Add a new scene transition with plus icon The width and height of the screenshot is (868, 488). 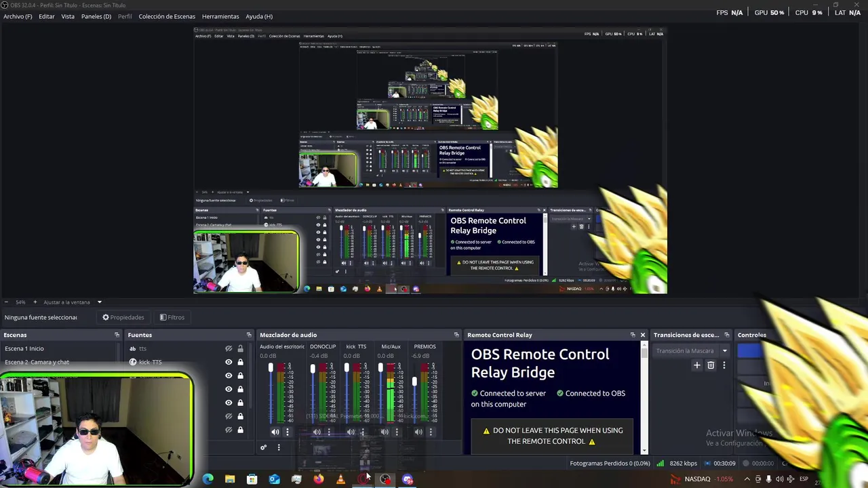click(696, 365)
